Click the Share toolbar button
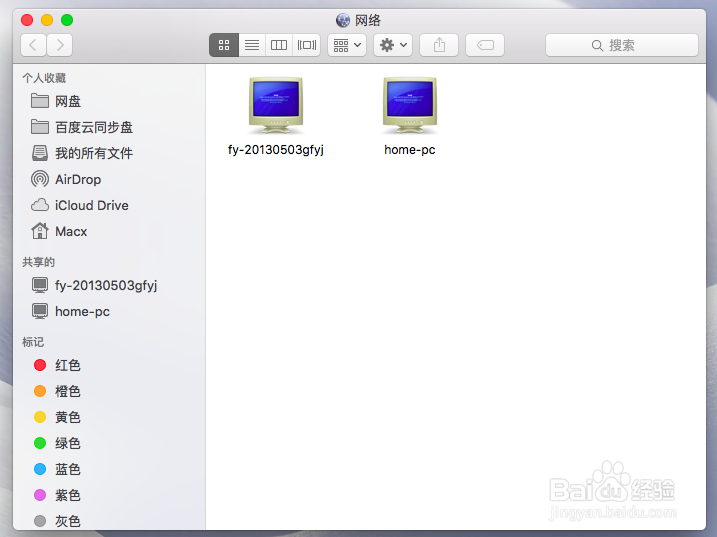717x537 pixels. 439,45
